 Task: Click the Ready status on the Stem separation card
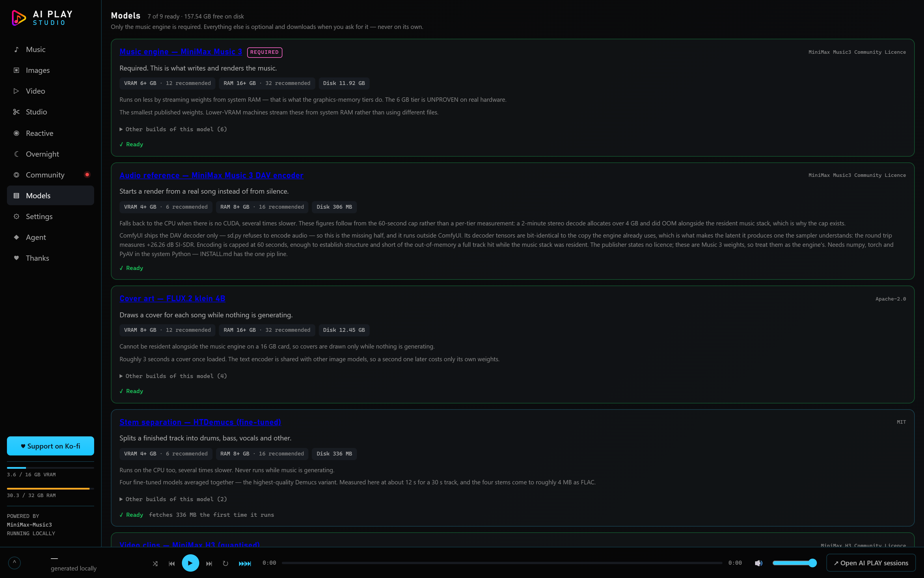(131, 515)
